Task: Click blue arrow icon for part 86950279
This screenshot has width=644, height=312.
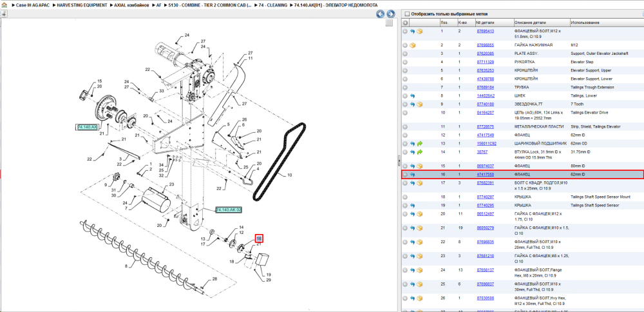Action: (x=412, y=228)
